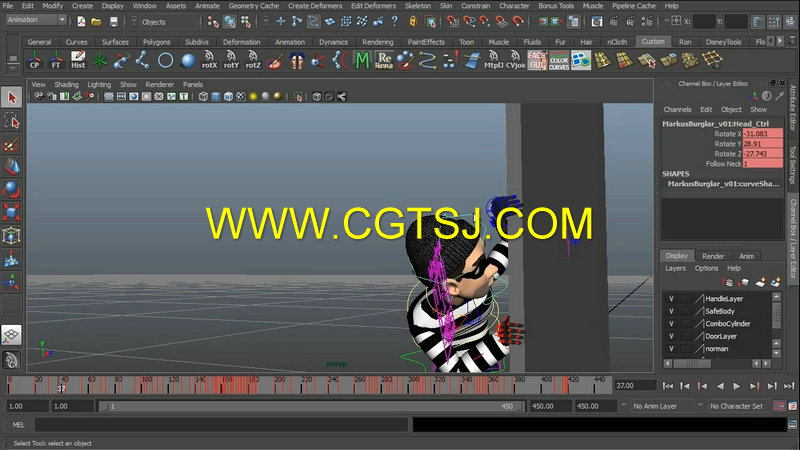
Task: Choose the Paint Selection tool
Action: [12, 144]
